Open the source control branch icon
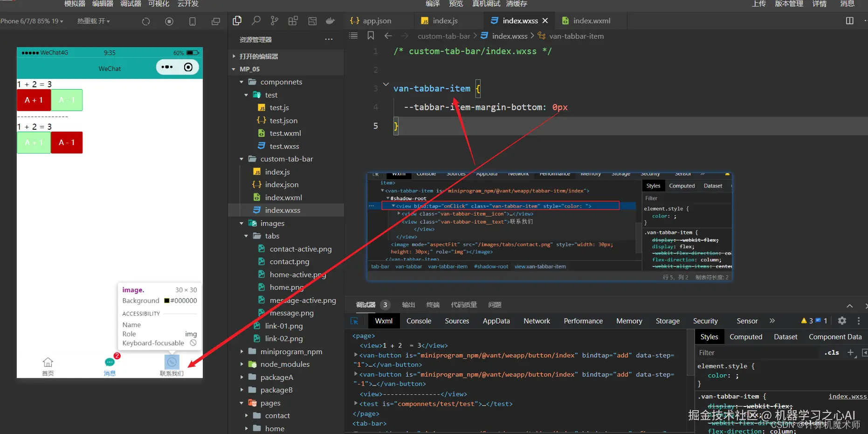The height and width of the screenshot is (434, 868). (x=275, y=21)
